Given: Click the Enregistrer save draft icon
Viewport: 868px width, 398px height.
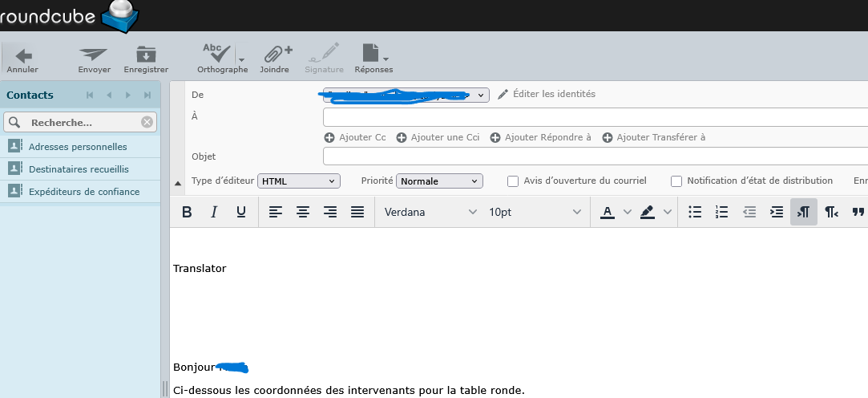Looking at the screenshot, I should pos(146,55).
